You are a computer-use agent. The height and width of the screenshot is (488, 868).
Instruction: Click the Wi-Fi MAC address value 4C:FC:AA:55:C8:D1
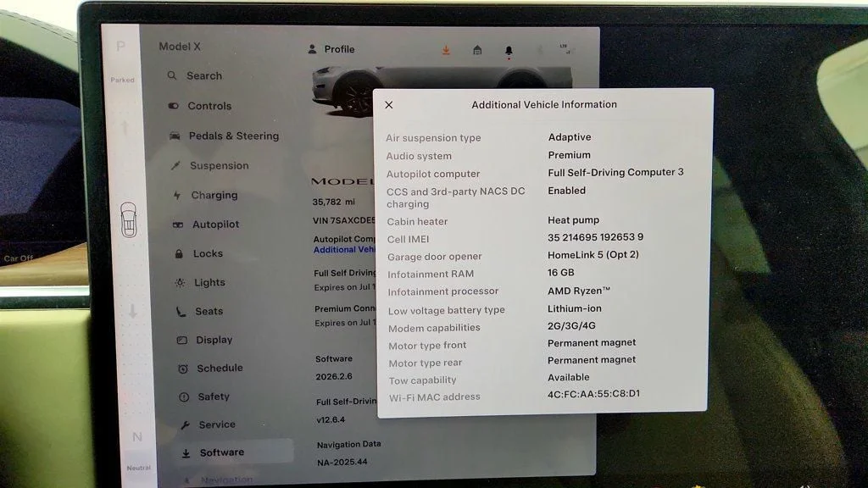(593, 393)
